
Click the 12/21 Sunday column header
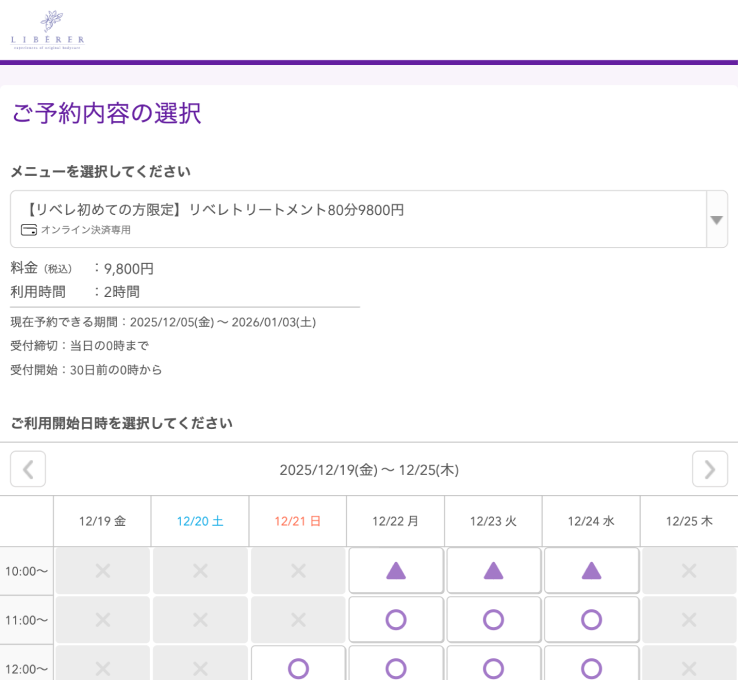(x=298, y=521)
